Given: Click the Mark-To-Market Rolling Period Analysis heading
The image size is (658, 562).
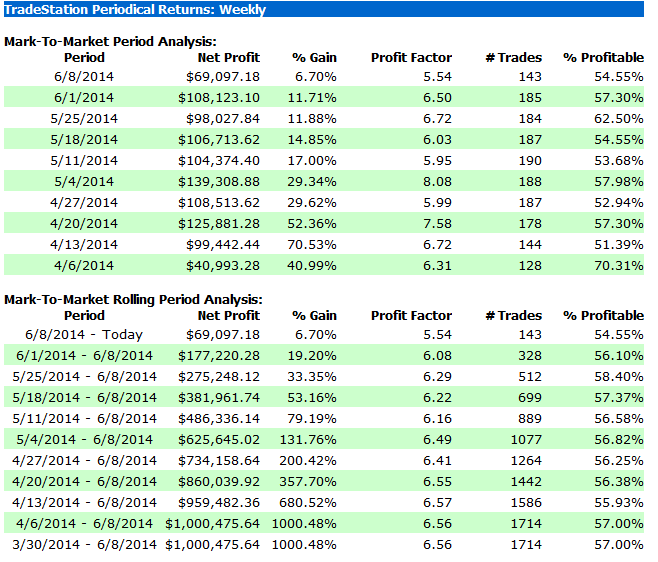Looking at the screenshot, I should tap(133, 300).
